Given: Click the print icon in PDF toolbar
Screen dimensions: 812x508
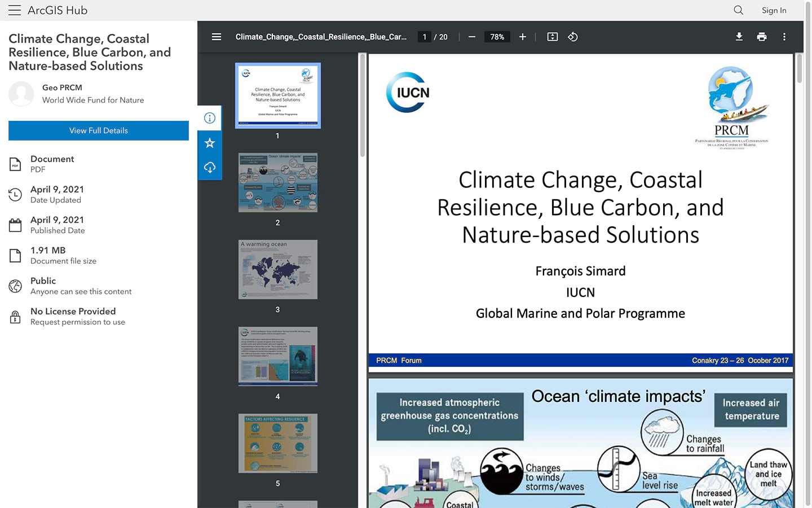Looking at the screenshot, I should (762, 37).
